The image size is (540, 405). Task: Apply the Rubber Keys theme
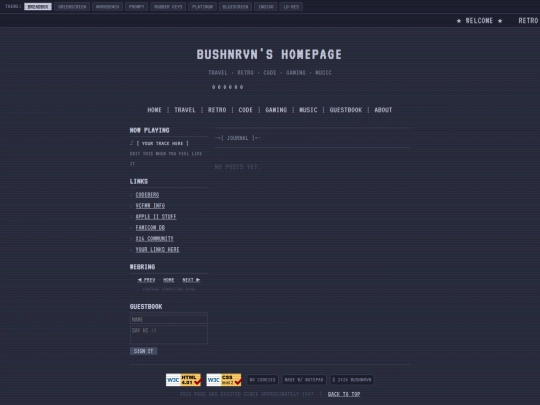tap(168, 7)
